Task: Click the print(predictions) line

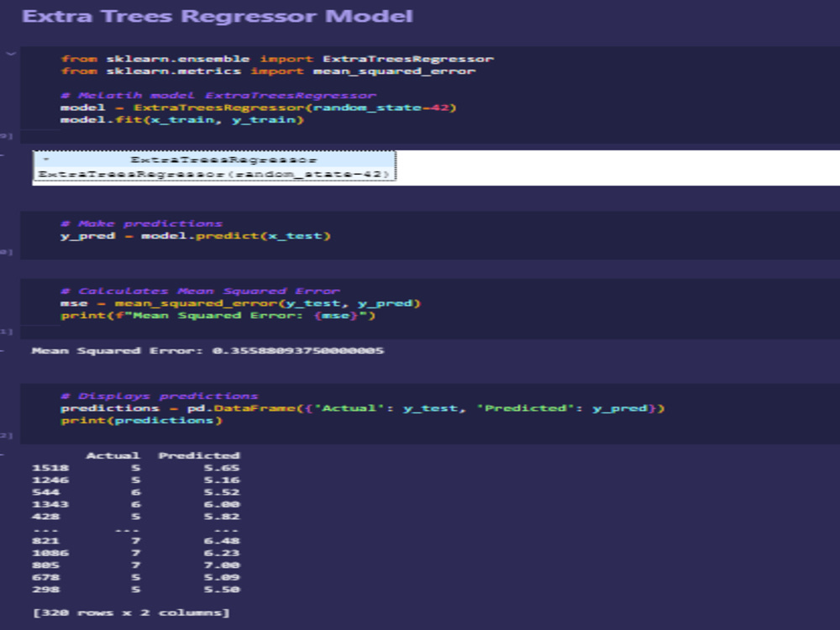Action: point(141,421)
